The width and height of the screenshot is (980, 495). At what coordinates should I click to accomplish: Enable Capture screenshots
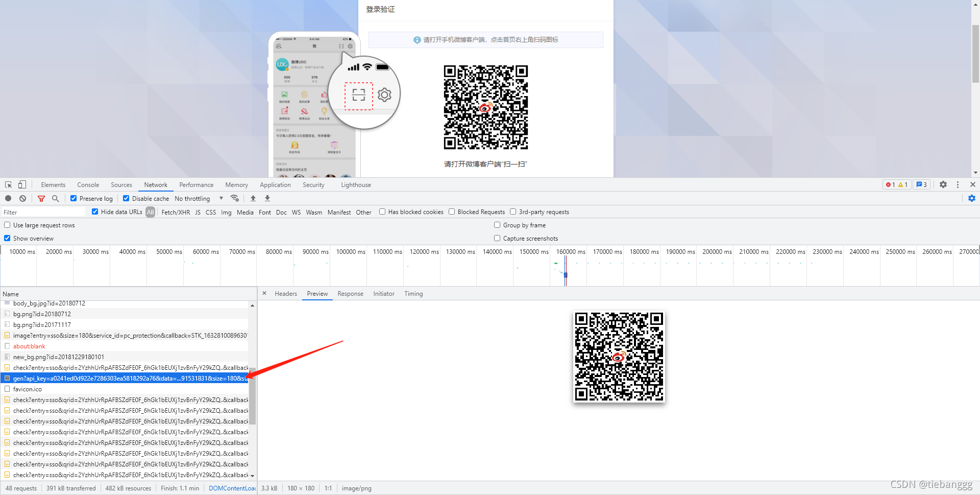[x=497, y=238]
